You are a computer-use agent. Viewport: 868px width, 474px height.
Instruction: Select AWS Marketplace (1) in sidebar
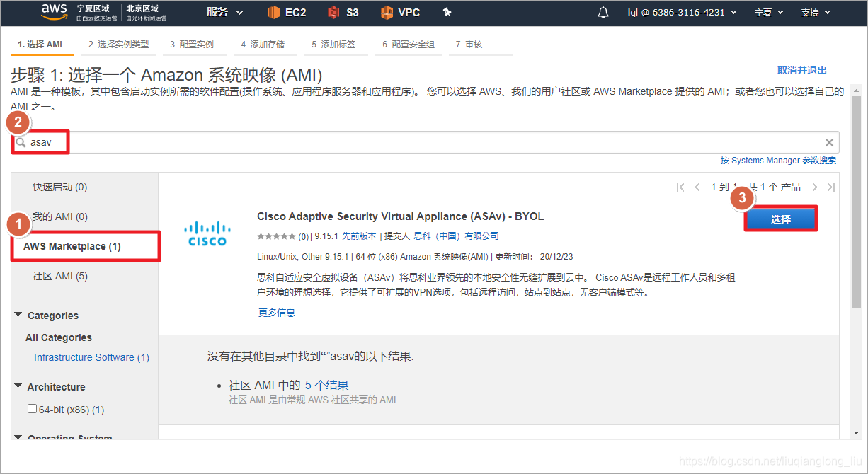[85, 246]
